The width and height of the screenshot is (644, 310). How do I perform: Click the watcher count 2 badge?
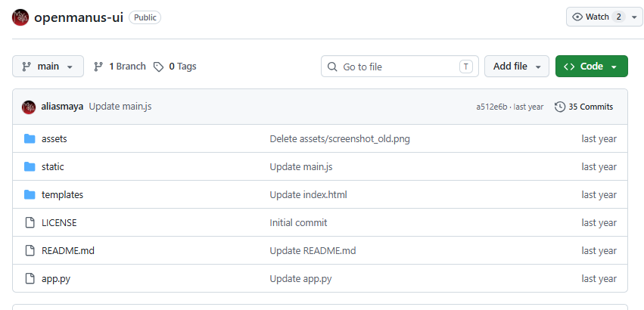tap(618, 17)
